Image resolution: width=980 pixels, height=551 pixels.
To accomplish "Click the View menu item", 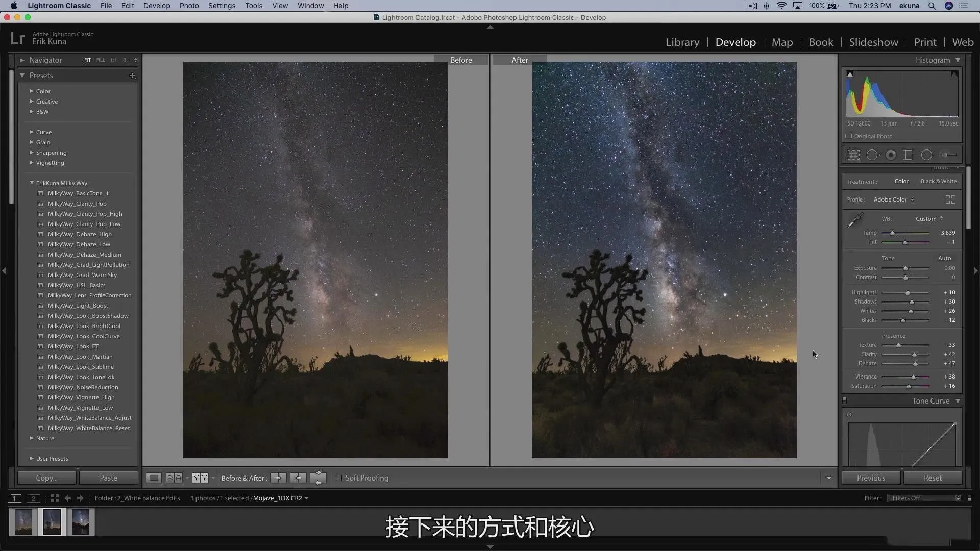I will (279, 6).
